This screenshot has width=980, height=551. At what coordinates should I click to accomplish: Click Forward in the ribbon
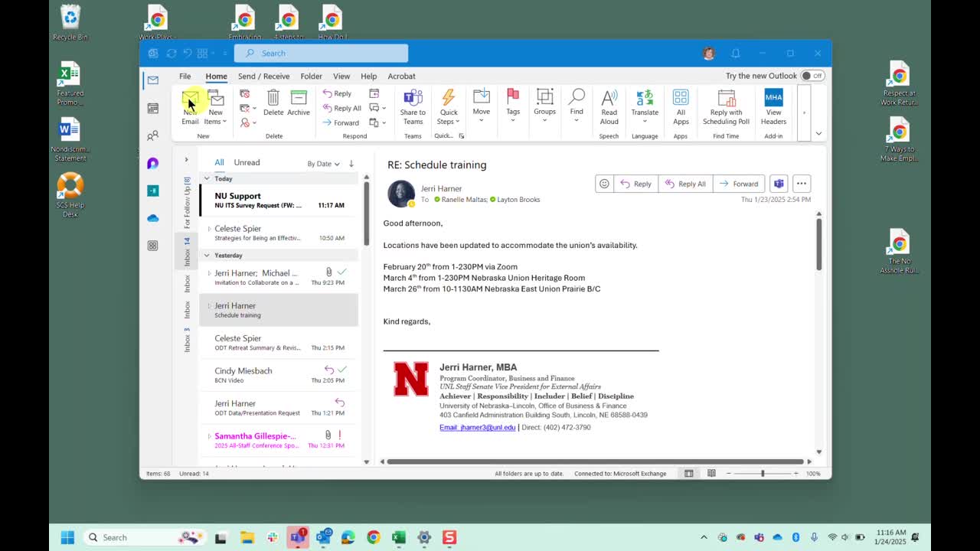341,122
